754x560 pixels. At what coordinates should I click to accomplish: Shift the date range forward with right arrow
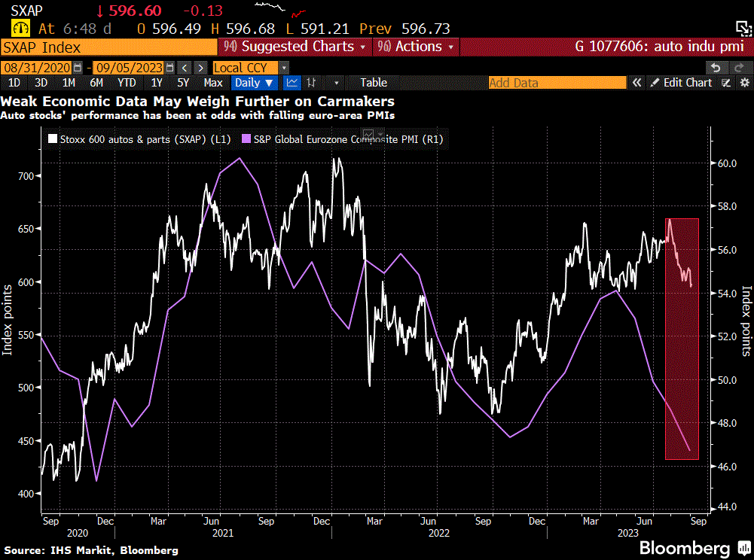pyautogui.click(x=201, y=68)
